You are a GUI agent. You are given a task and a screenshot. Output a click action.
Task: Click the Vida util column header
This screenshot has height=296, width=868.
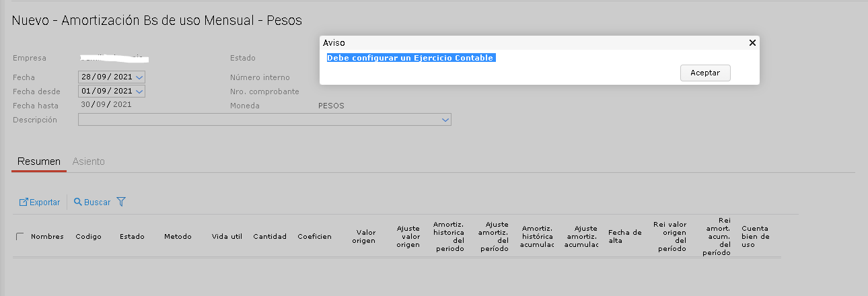227,237
